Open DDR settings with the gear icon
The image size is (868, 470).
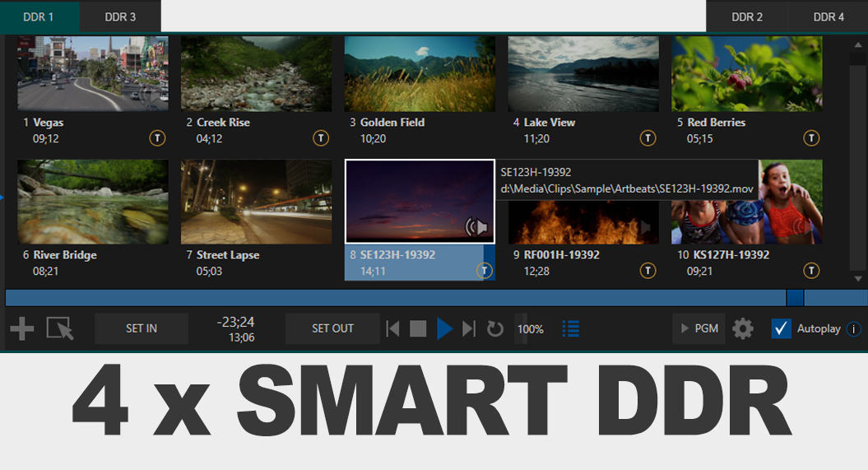(743, 329)
